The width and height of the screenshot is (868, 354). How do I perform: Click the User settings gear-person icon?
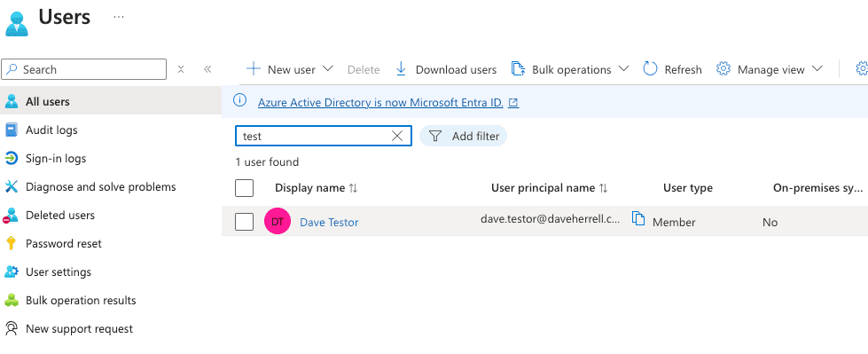point(11,272)
